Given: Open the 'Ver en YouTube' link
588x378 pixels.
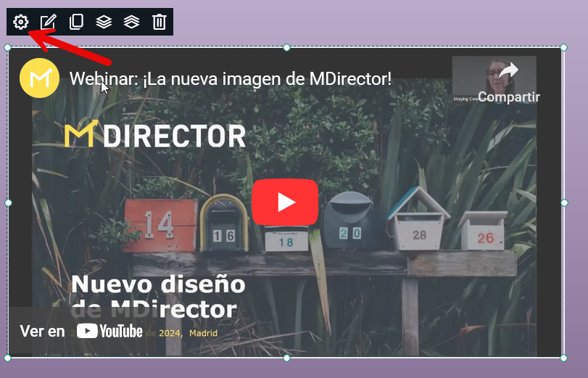Looking at the screenshot, I should 81,332.
